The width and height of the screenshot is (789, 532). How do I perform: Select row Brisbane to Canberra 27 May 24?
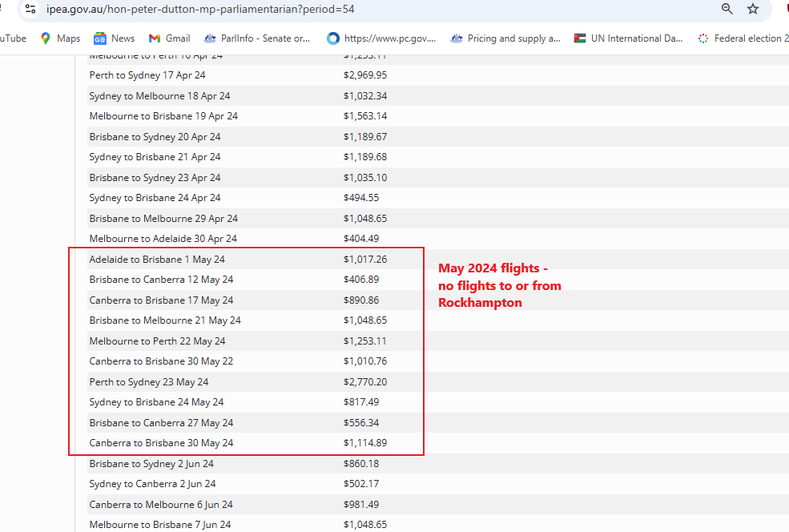click(x=438, y=422)
